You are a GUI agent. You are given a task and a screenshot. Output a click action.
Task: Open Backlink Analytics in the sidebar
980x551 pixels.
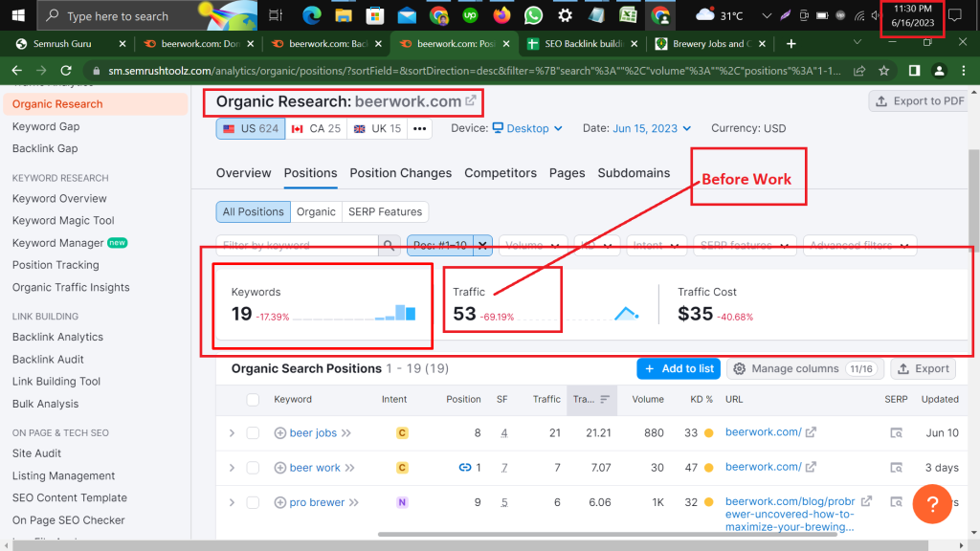click(x=57, y=337)
